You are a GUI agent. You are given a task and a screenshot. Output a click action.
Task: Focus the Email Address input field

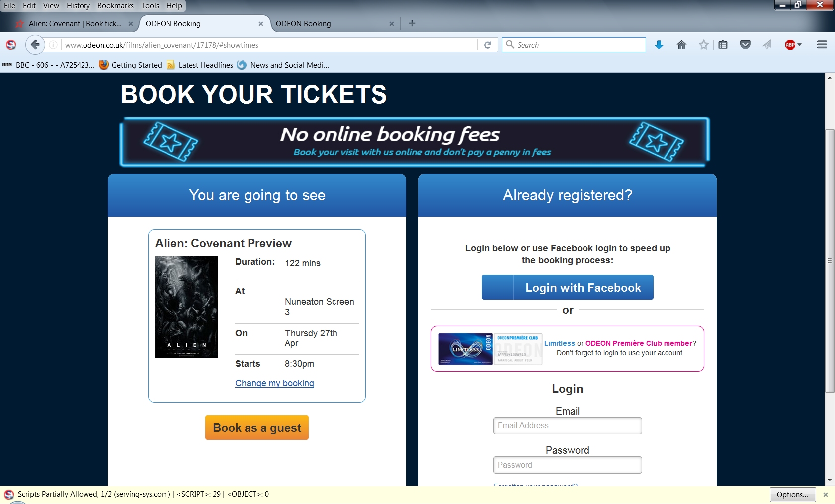tap(567, 425)
